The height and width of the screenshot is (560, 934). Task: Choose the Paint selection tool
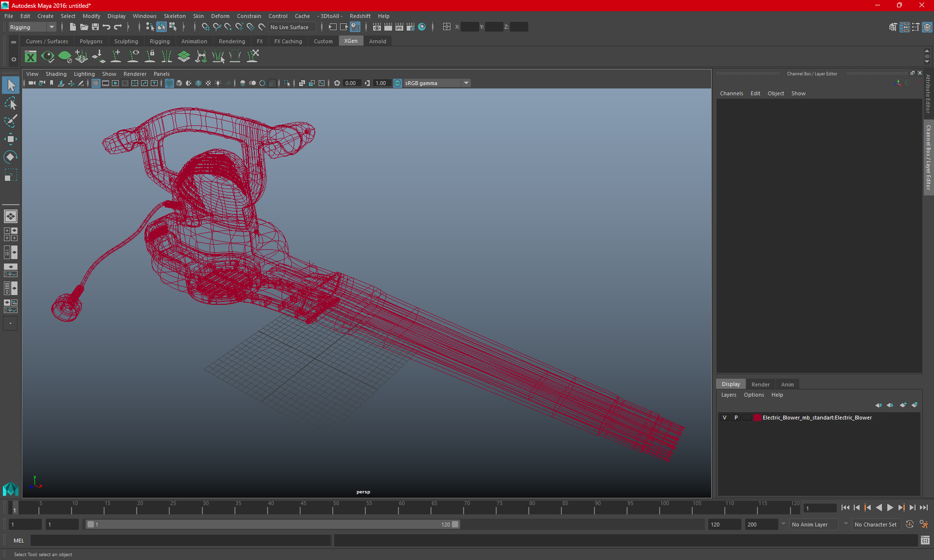pyautogui.click(x=11, y=121)
